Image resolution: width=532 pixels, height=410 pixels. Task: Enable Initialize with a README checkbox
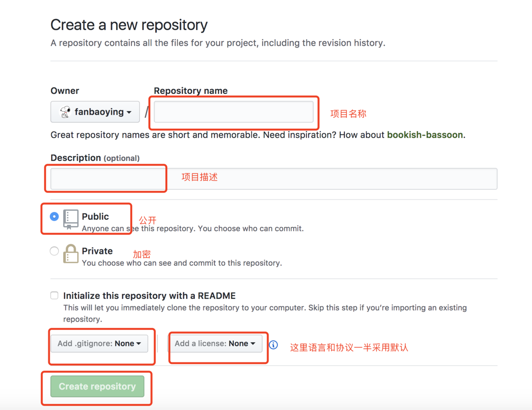pos(54,295)
